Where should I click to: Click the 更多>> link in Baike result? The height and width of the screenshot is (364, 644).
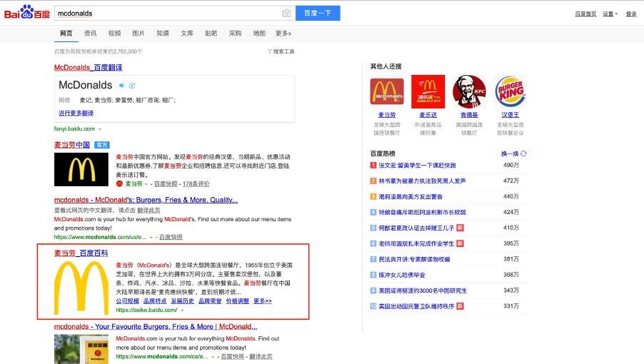pyautogui.click(x=263, y=300)
